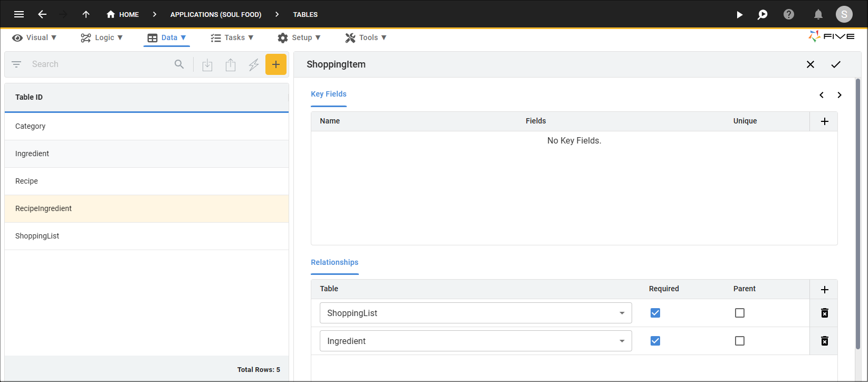Open user avatar S menu

(844, 14)
